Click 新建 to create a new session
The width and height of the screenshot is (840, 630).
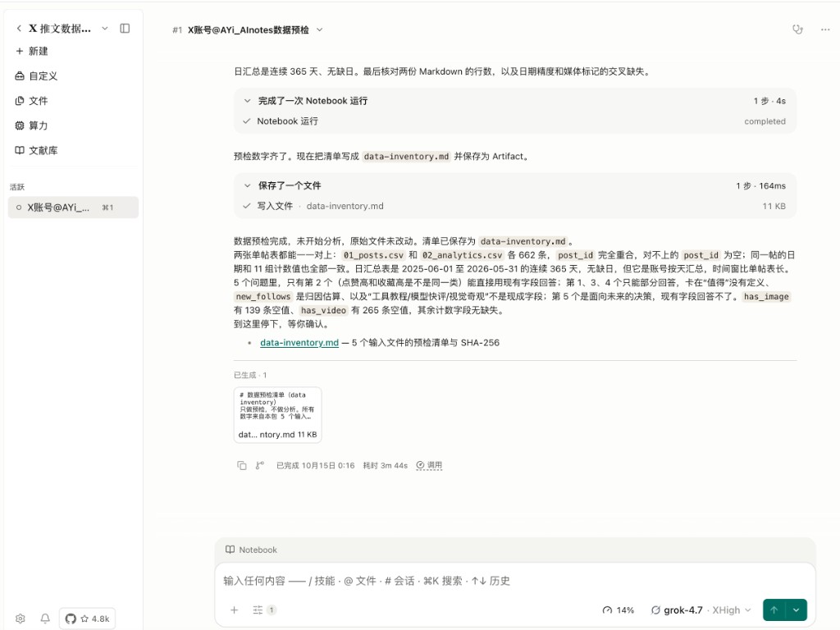(x=32, y=51)
